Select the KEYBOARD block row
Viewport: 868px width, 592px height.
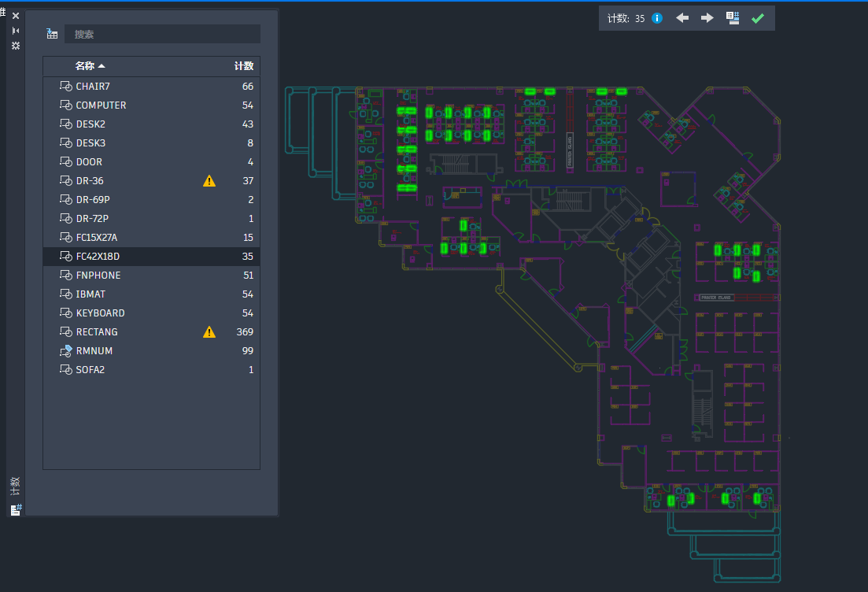pos(151,313)
